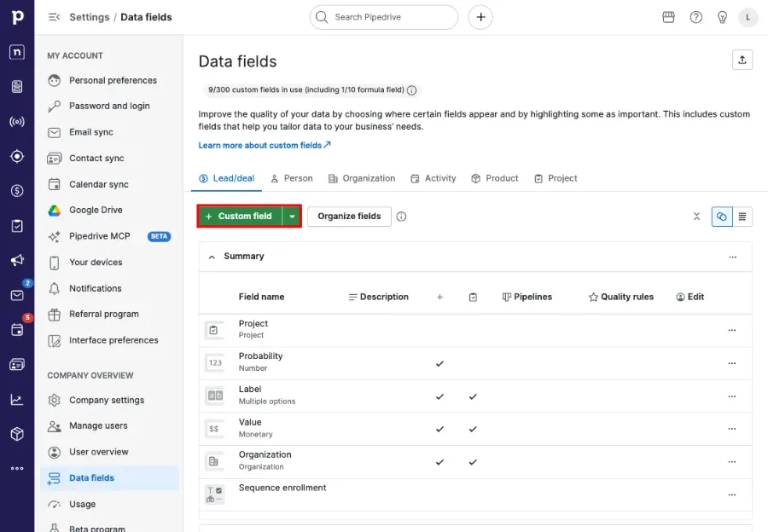Open more options for Sequence enrollment field
The height and width of the screenshot is (532, 768).
tap(732, 494)
